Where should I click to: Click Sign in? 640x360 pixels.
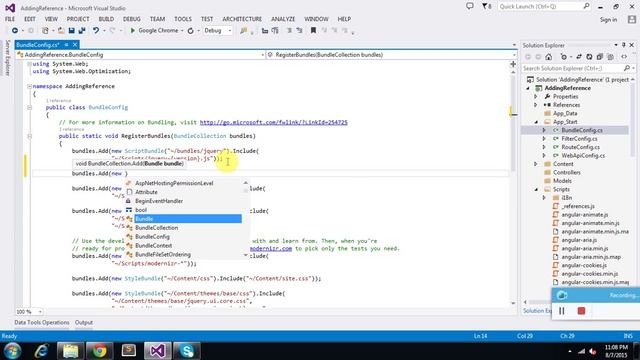click(x=608, y=20)
